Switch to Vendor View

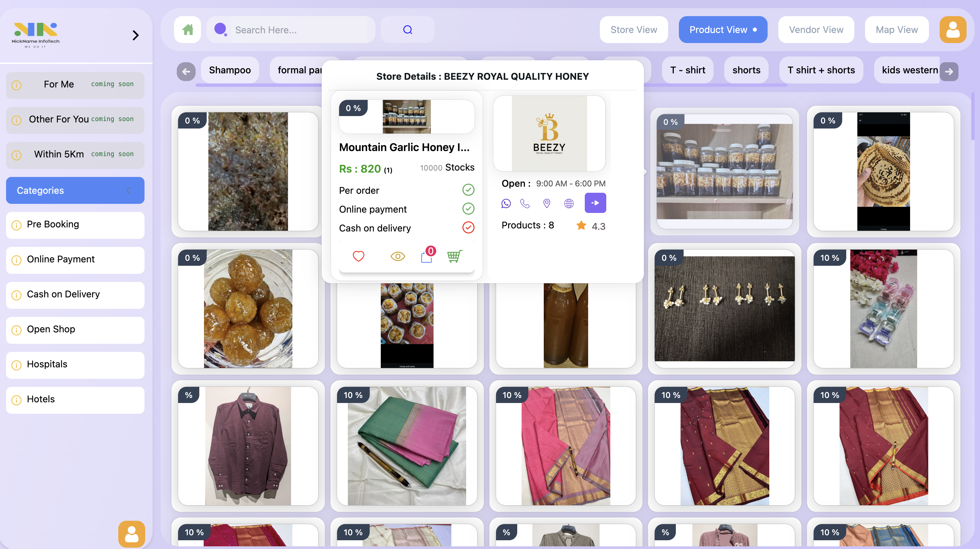point(816,29)
